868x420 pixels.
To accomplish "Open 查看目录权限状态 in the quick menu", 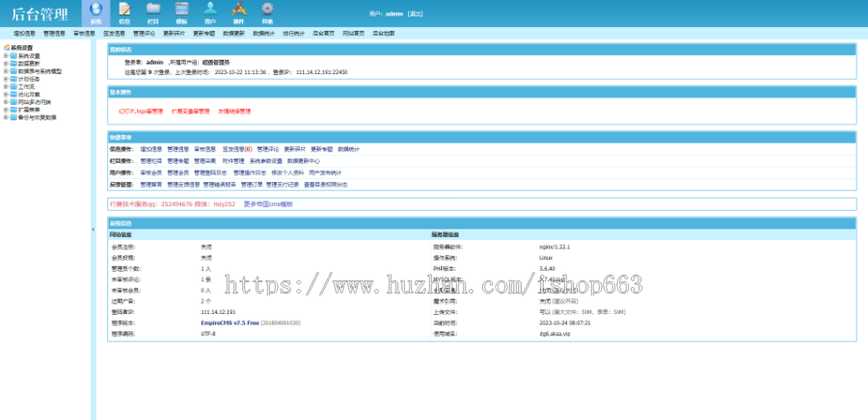I will click(326, 185).
